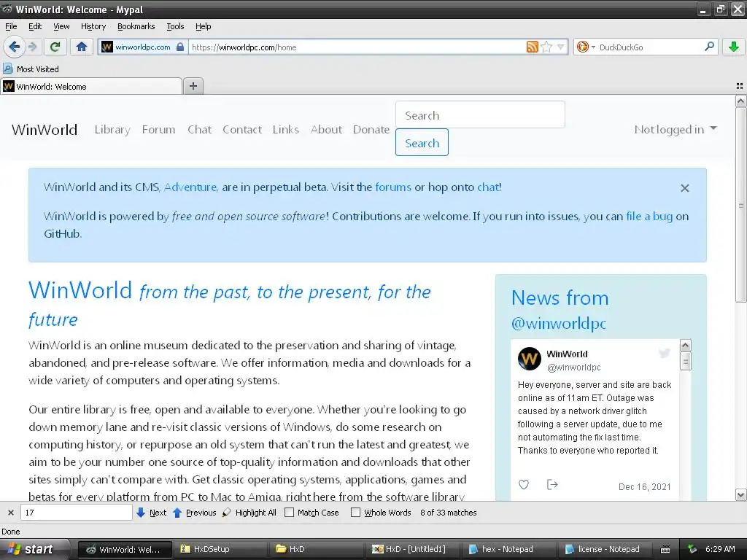Bookmark this page with the star icon
Image resolution: width=747 pixels, height=560 pixels.
click(x=547, y=47)
